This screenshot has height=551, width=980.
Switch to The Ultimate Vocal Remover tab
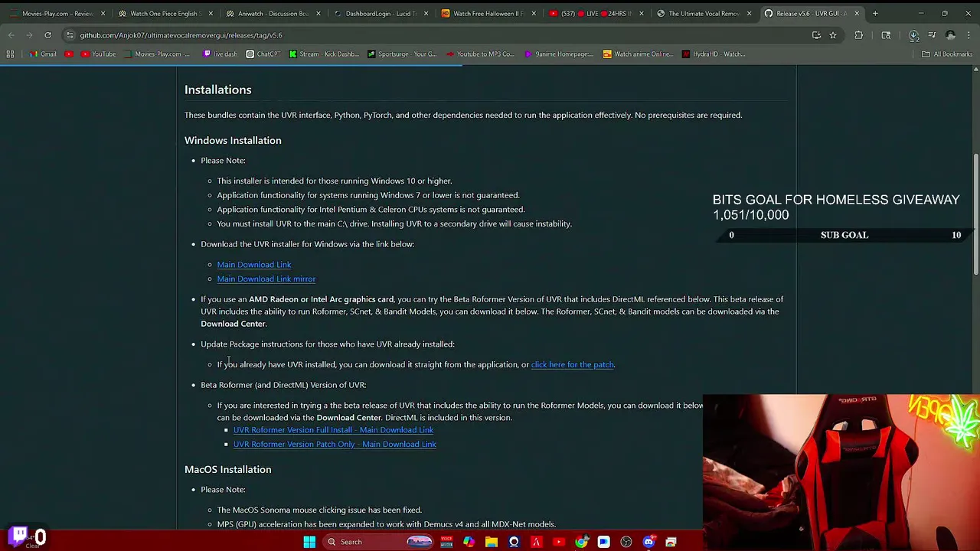coord(704,13)
